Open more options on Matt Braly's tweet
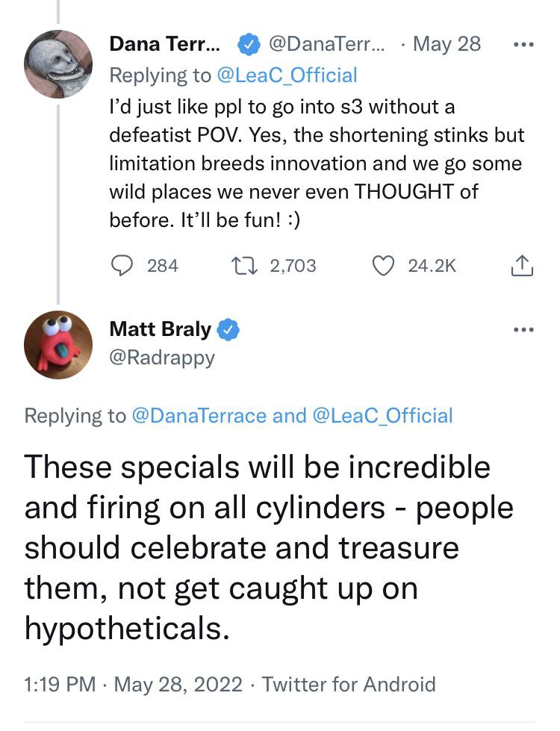This screenshot has height=731, width=560. tap(524, 329)
